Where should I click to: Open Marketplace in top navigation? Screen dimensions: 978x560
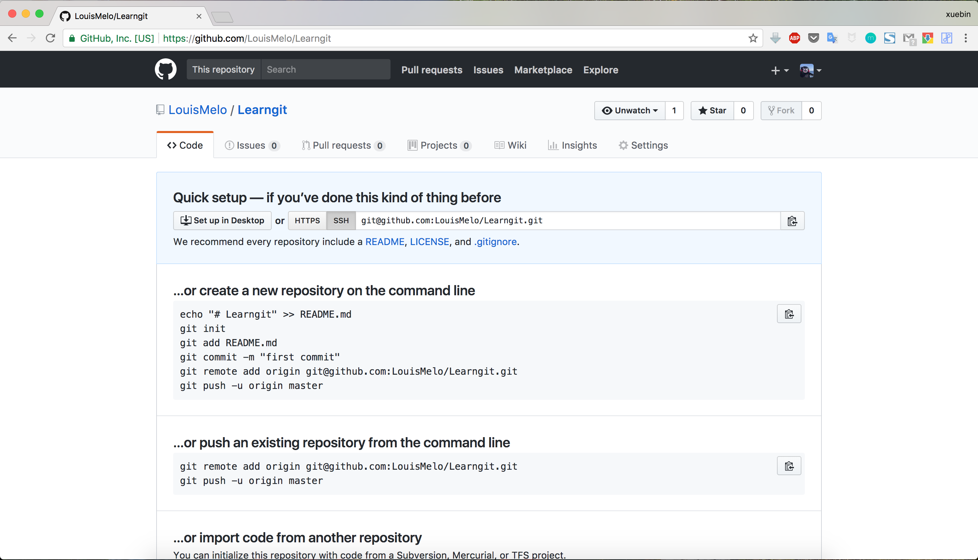pyautogui.click(x=543, y=70)
